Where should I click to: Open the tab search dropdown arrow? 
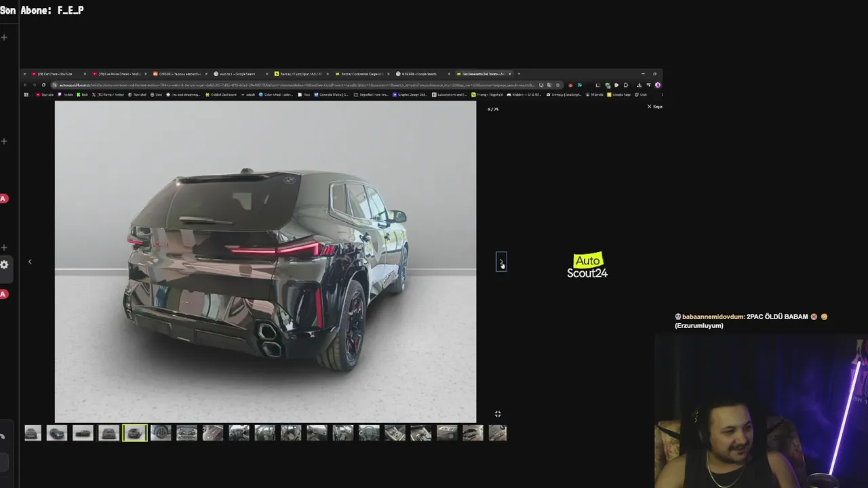[24, 73]
